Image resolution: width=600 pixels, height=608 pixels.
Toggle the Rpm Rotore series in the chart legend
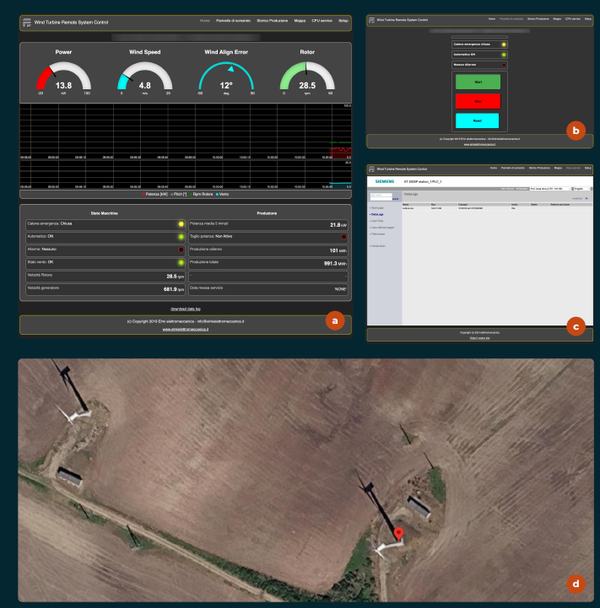coord(201,194)
